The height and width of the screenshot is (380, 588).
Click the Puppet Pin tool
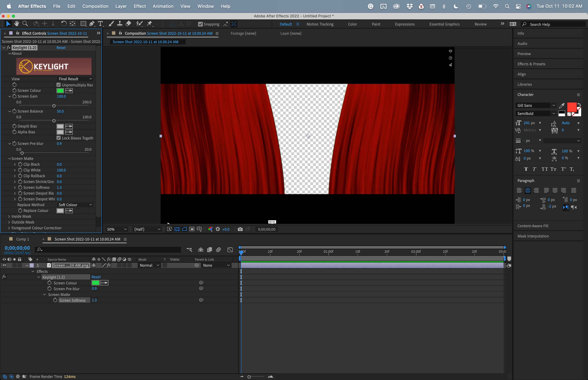[150, 24]
